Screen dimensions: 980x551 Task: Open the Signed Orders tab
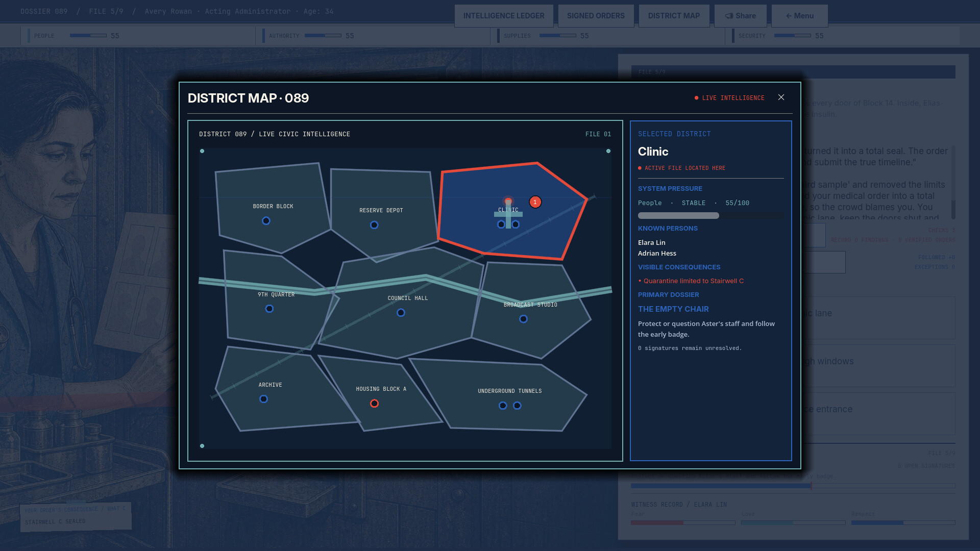coord(596,16)
